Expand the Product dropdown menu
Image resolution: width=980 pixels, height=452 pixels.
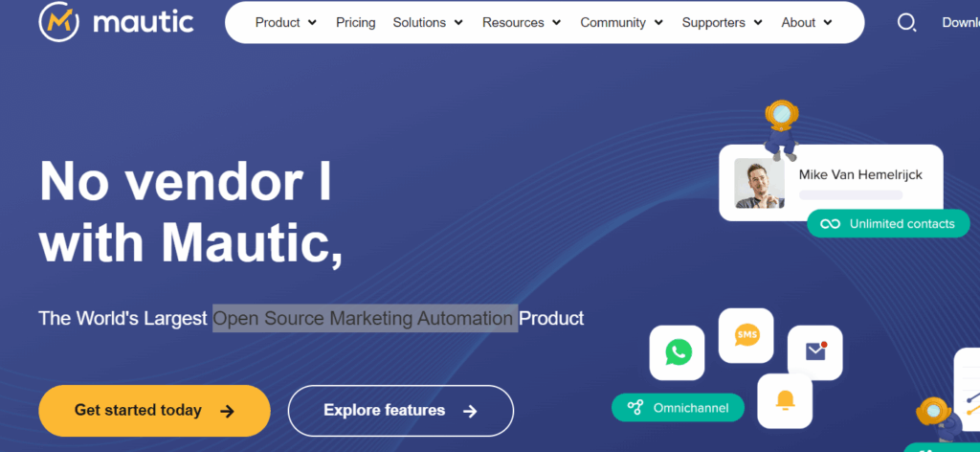[x=285, y=22]
